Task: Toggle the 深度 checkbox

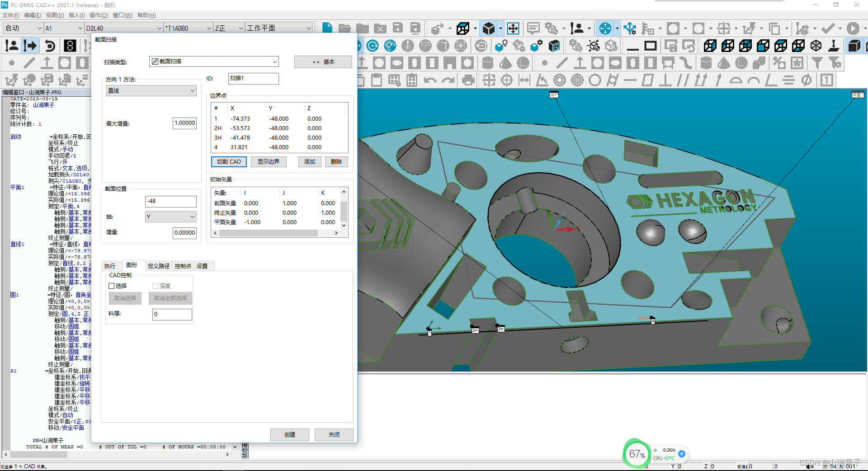Action: point(155,286)
